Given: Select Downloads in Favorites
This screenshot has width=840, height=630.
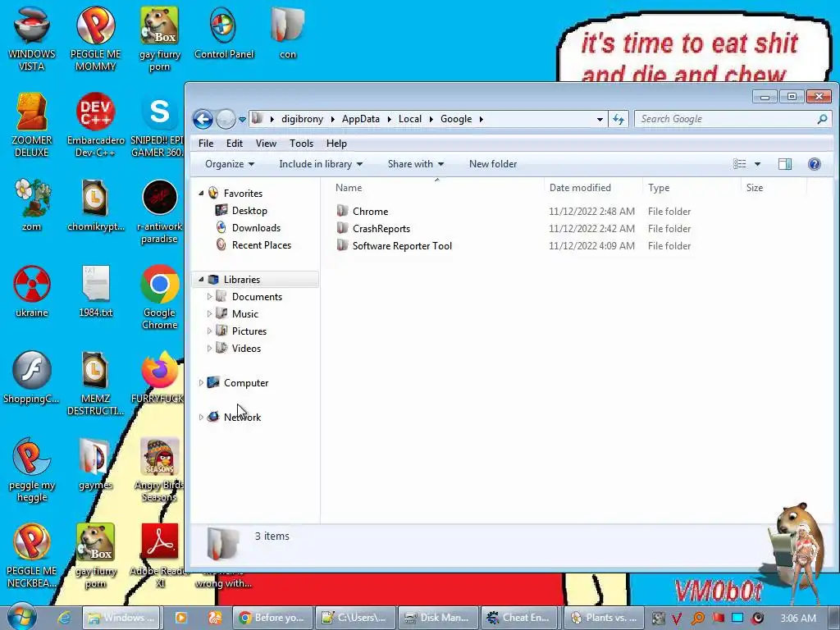Looking at the screenshot, I should [x=256, y=228].
